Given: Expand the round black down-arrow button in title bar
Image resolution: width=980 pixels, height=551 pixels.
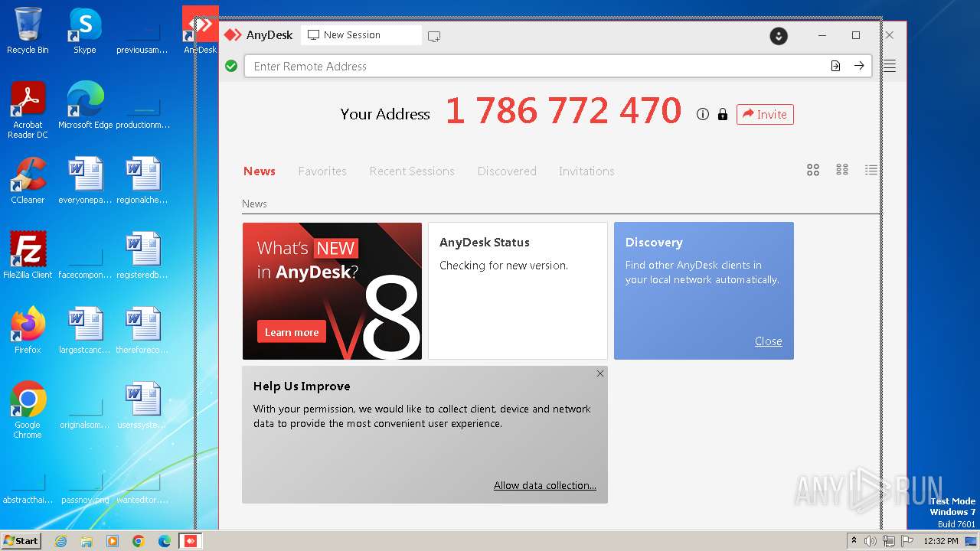Looking at the screenshot, I should (x=779, y=36).
